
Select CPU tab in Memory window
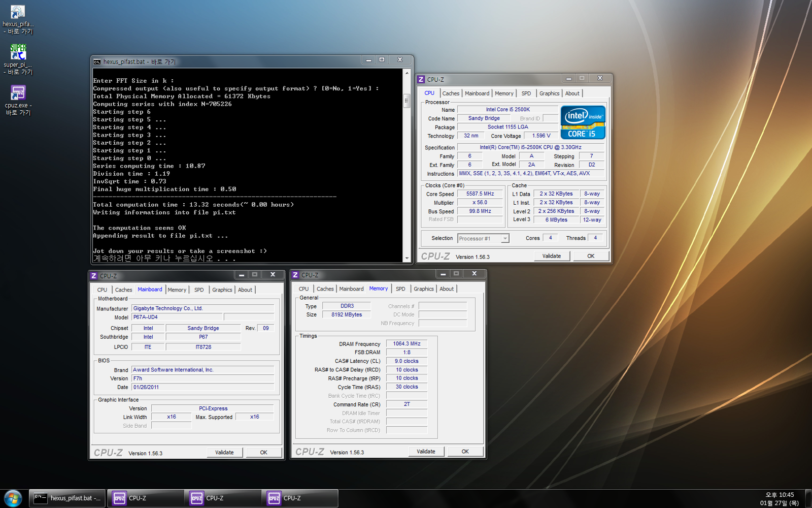click(x=303, y=289)
